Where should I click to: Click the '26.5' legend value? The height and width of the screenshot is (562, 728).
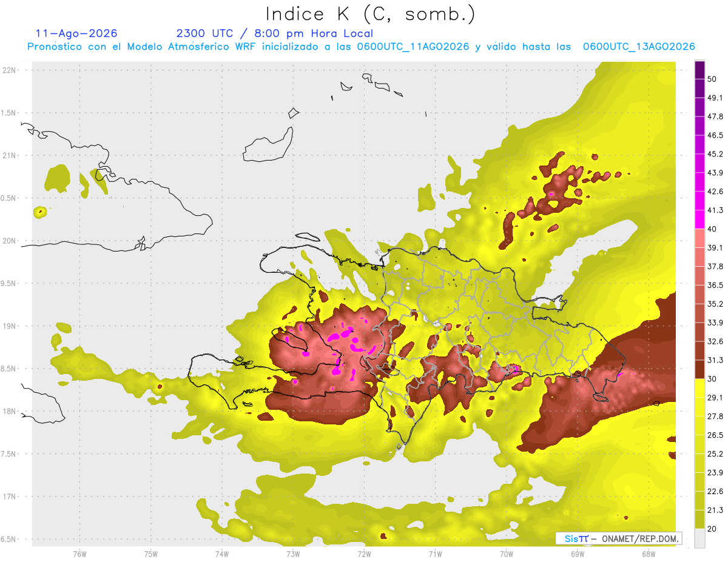715,435
